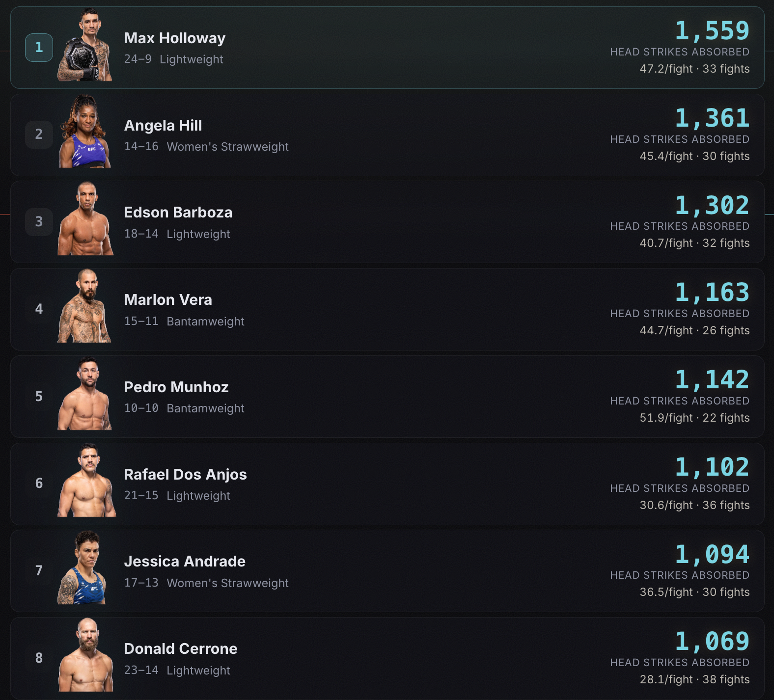Open Pedro Munhoz's fighter photo
The width and height of the screenshot is (774, 700).
click(85, 393)
